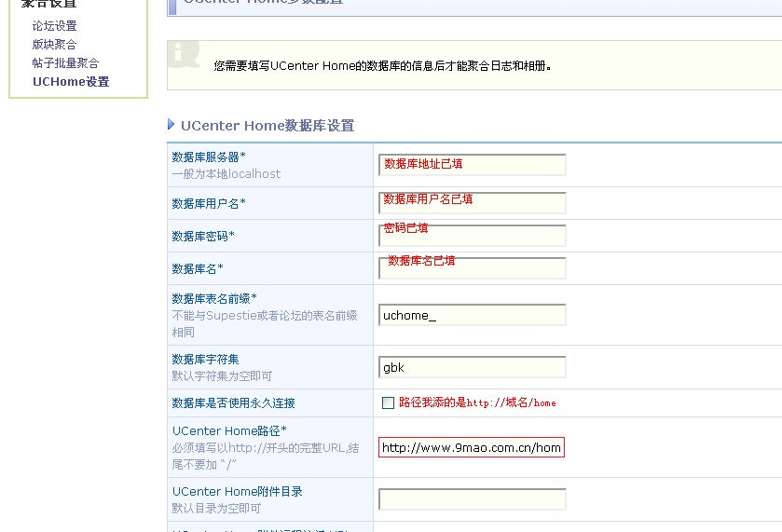
Task: Click the UCenter Home路径* label
Action: (x=229, y=430)
